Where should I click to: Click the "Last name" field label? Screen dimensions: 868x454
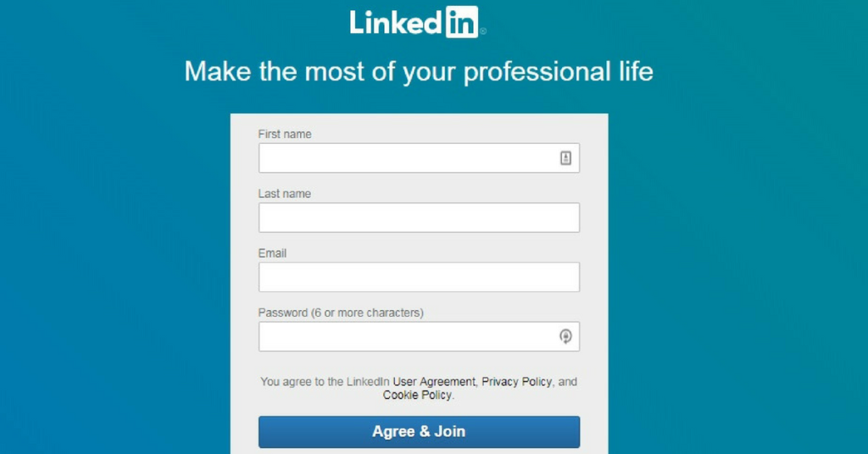[x=285, y=194]
